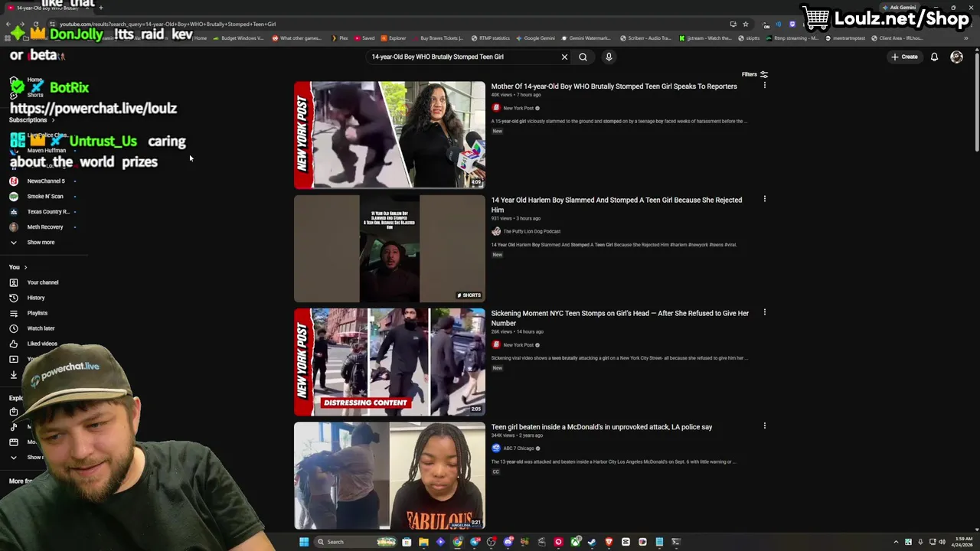Open the Distressing Content NYC thumbnail
This screenshot has height=551, width=980.
click(x=390, y=362)
